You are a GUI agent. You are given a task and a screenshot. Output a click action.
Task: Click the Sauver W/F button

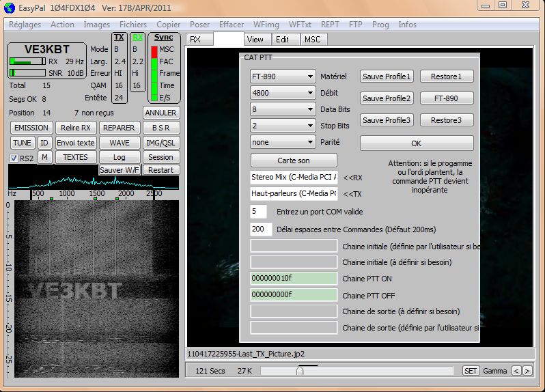pos(120,170)
